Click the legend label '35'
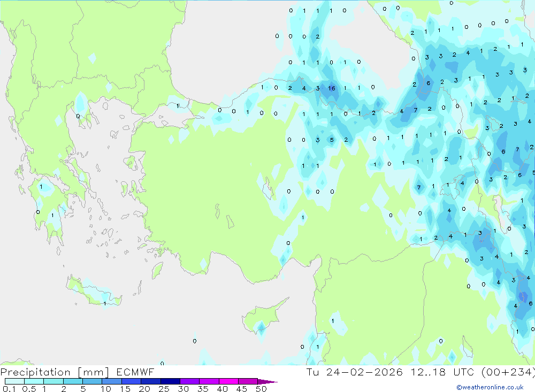The width and height of the screenshot is (535, 392). pos(203,389)
